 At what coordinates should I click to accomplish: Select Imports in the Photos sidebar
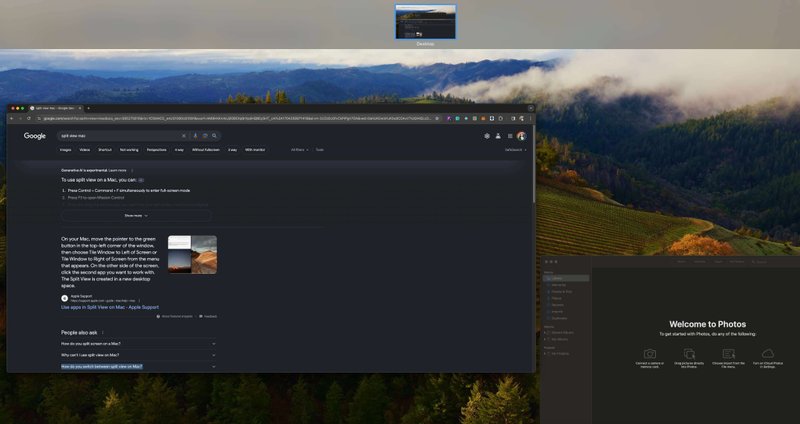557,312
